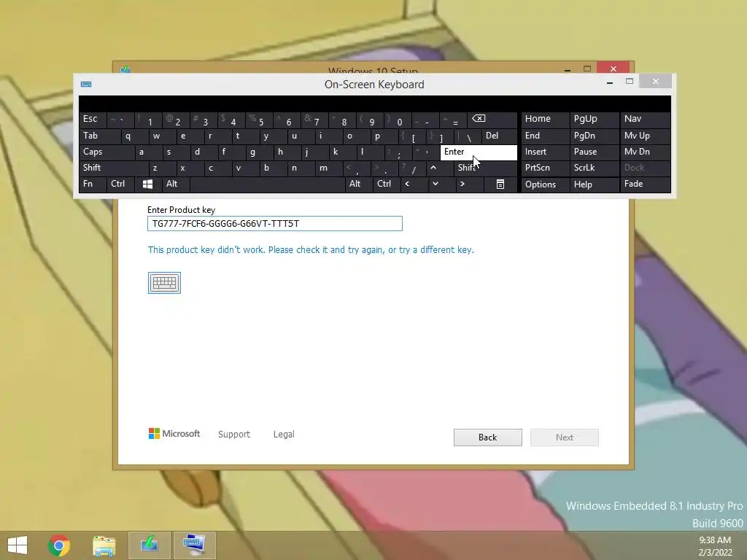The image size is (747, 560).
Task: Click On-Screen Keyboard title bar icon
Action: pyautogui.click(x=86, y=85)
